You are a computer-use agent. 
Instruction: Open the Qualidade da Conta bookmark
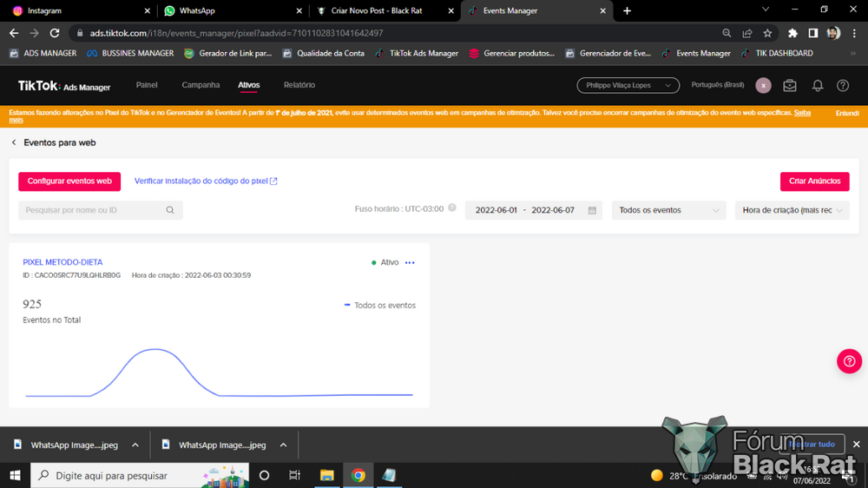pyautogui.click(x=323, y=54)
